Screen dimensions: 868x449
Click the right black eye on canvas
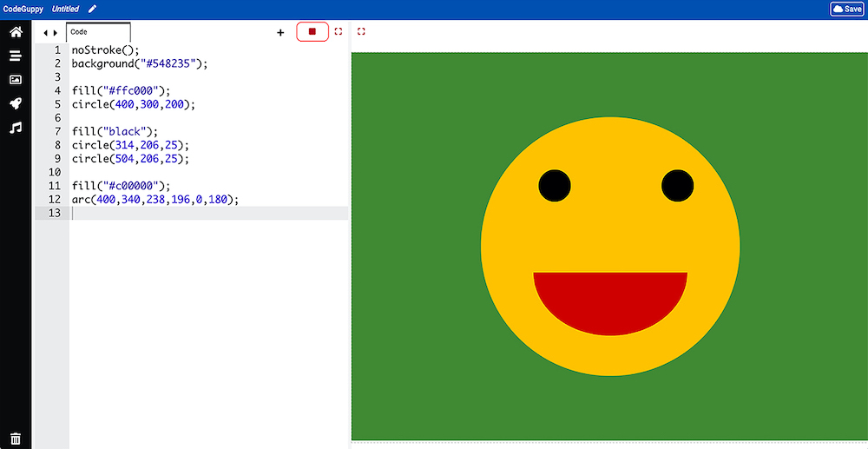[x=678, y=186]
